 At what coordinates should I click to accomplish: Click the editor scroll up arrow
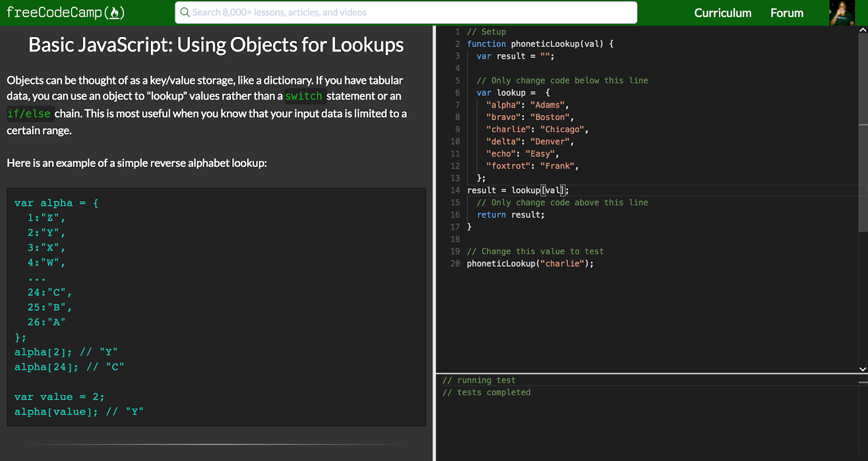tap(863, 30)
